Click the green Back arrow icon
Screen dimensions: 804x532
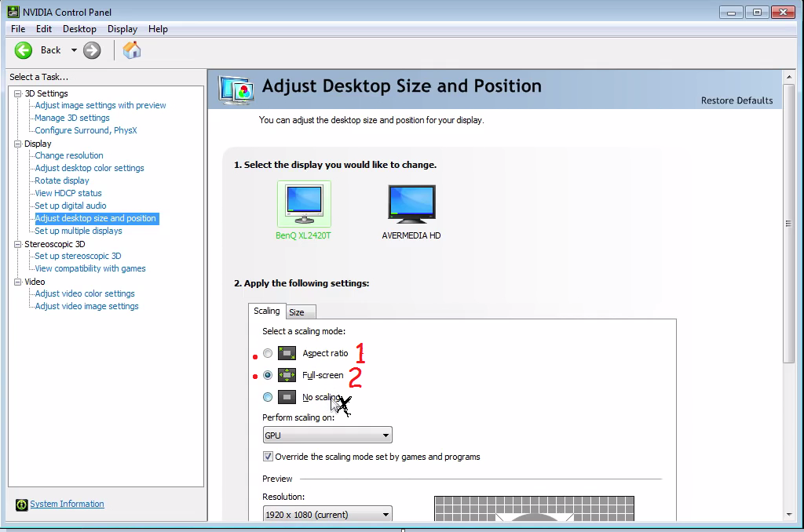23,50
